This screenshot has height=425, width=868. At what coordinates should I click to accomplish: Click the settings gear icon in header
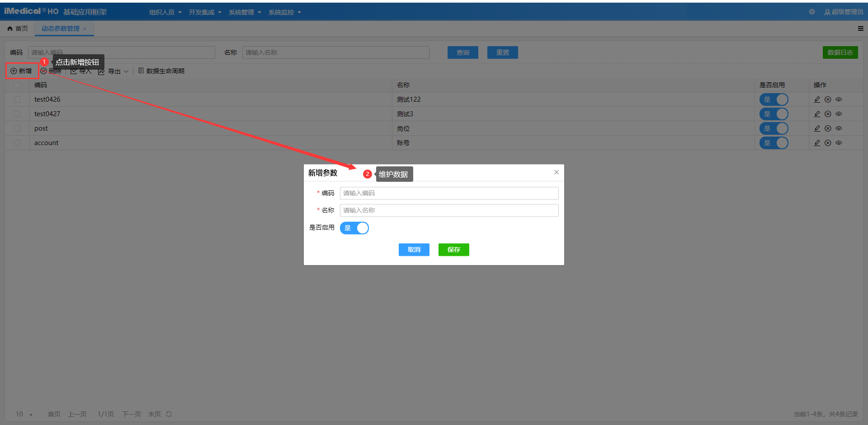812,12
